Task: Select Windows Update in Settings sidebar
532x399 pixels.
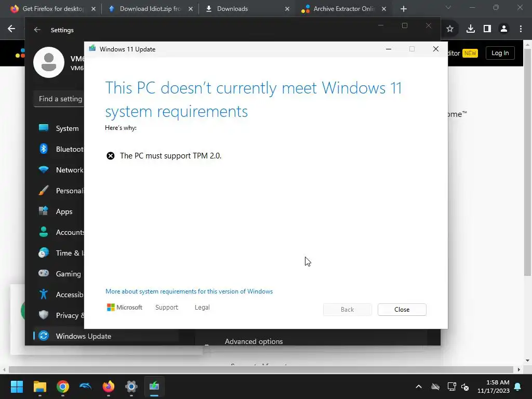Action: click(x=106, y=336)
